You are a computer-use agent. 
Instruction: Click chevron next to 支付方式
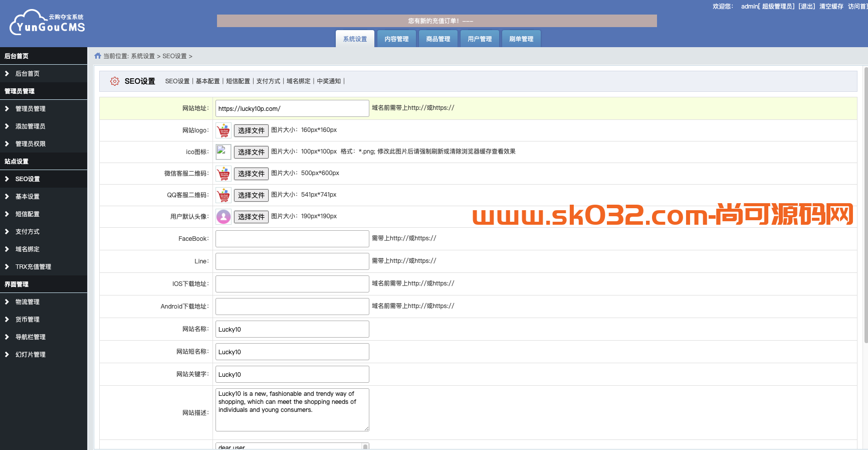[7, 231]
